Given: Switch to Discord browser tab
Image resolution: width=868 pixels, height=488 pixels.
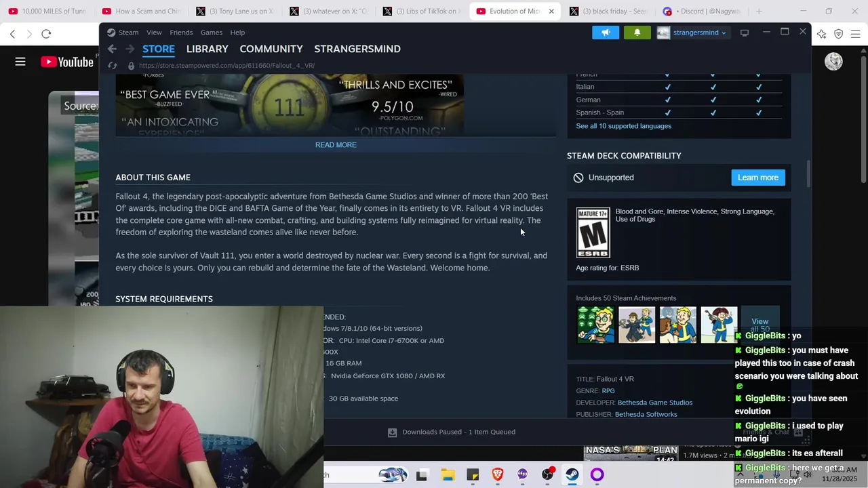Looking at the screenshot, I should point(703,12).
